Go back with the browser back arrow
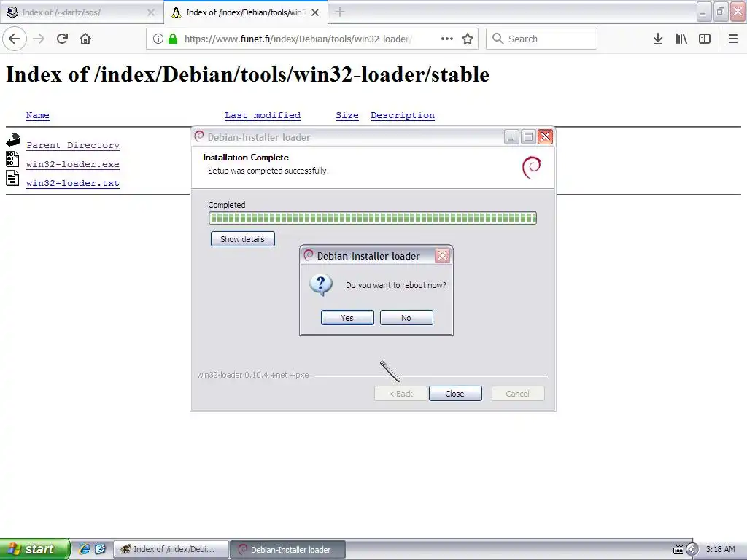Image resolution: width=747 pixels, height=560 pixels. (x=15, y=39)
